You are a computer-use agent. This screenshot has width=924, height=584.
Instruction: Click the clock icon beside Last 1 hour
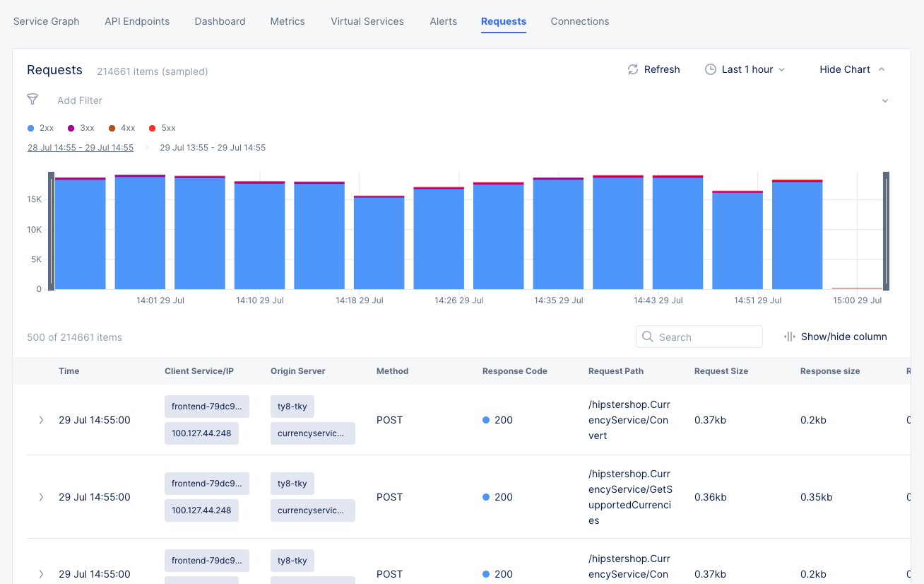click(x=711, y=69)
